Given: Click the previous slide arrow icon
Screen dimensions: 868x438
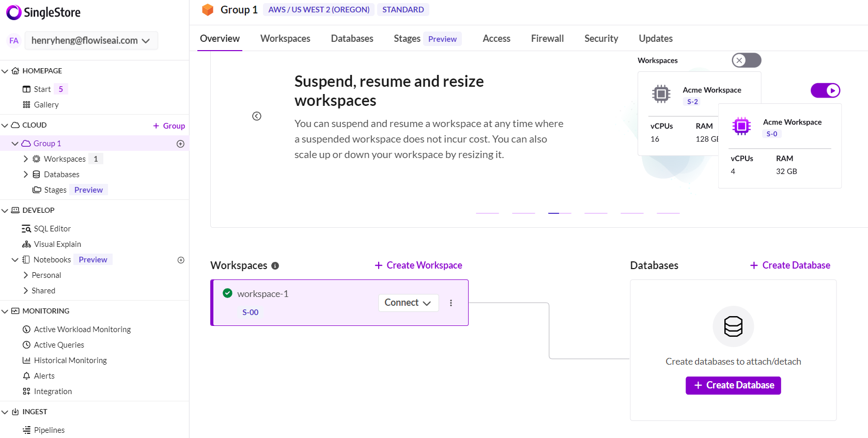Looking at the screenshot, I should (x=257, y=116).
